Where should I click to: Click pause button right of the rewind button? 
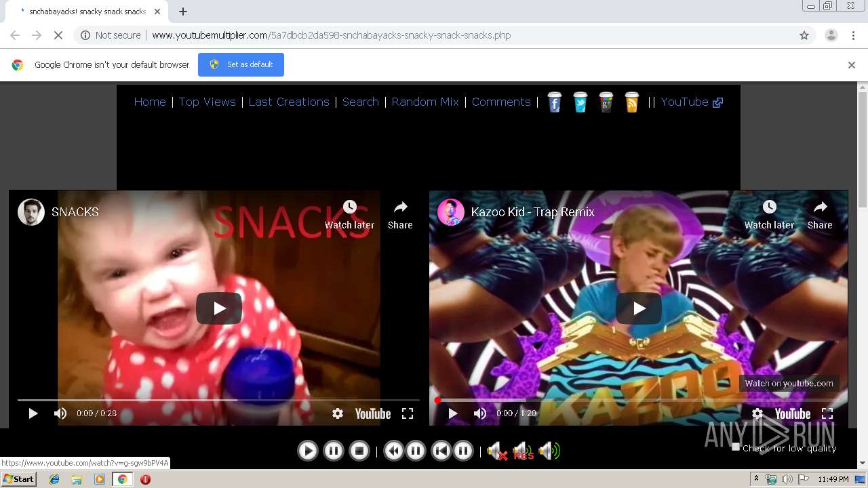point(416,451)
